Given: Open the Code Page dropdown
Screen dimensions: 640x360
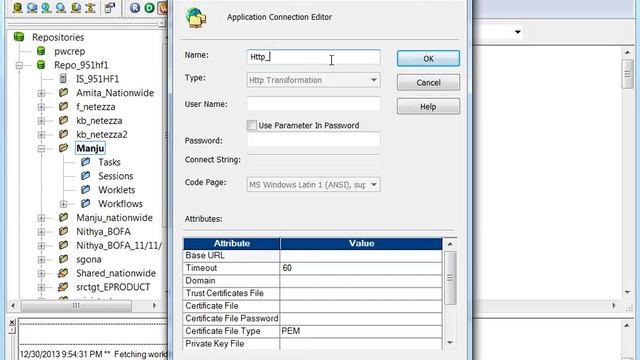Looking at the screenshot, I should 373,184.
